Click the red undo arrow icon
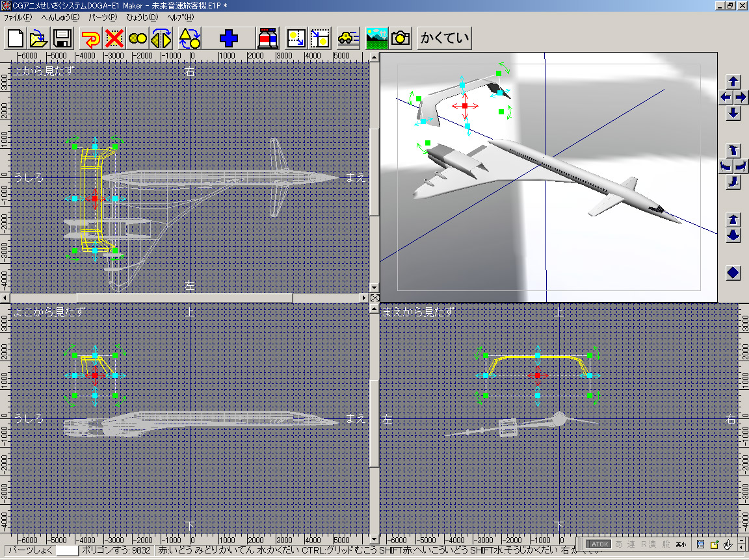Viewport: 749px width, 560px height. point(91,38)
